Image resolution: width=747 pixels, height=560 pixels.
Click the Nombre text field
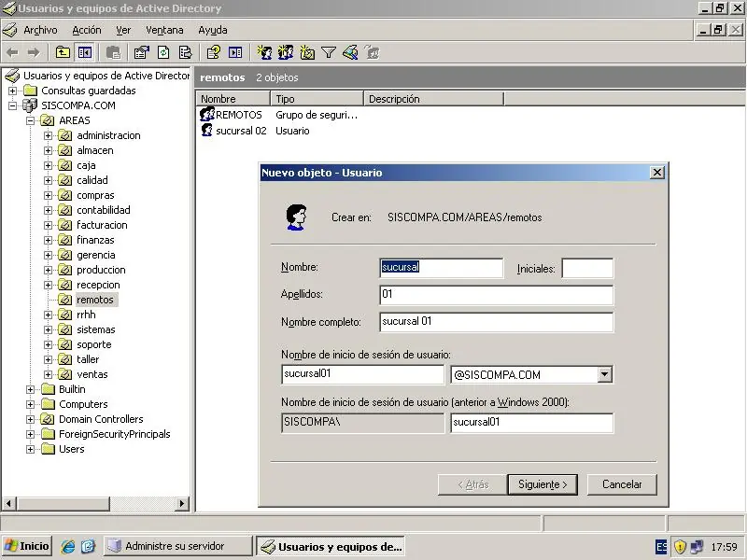click(x=441, y=268)
